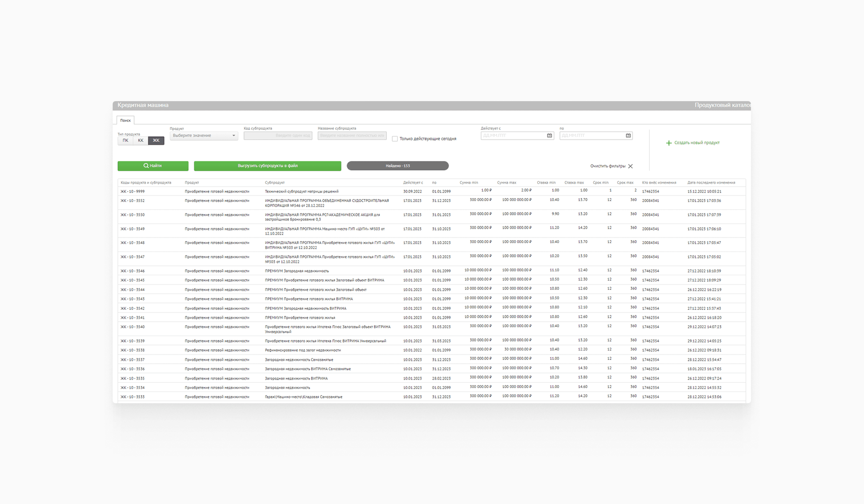Expand the 'Продукт' dropdown 'Выберите значение'
Screen dimensions: 864x504
[204, 135]
